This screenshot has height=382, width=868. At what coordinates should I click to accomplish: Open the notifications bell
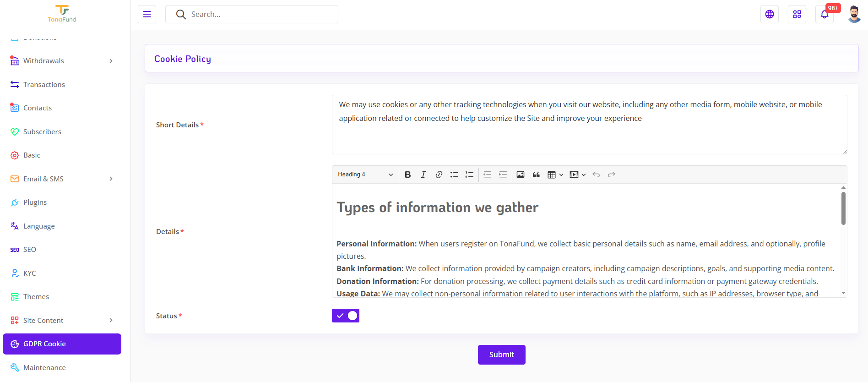tap(825, 14)
